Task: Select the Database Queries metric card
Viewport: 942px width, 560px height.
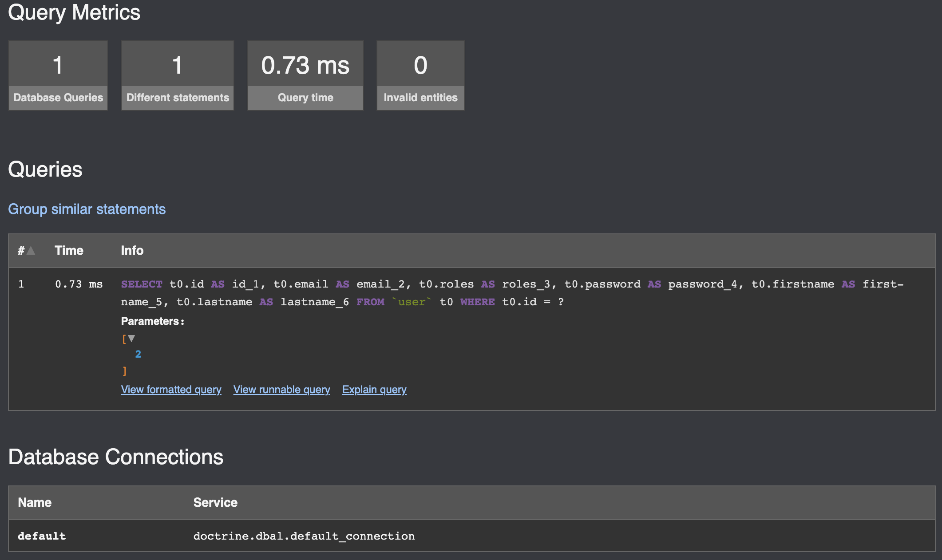Action: [x=58, y=75]
